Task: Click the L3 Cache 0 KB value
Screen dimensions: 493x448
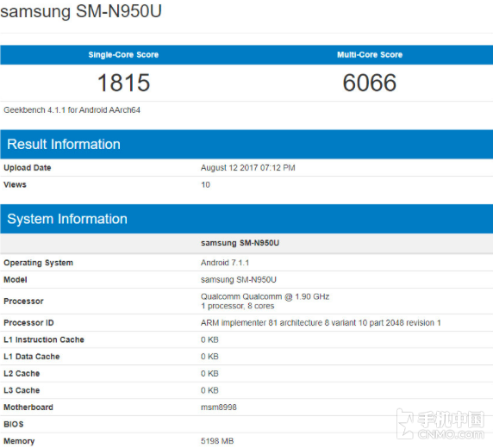Action: [x=209, y=390]
